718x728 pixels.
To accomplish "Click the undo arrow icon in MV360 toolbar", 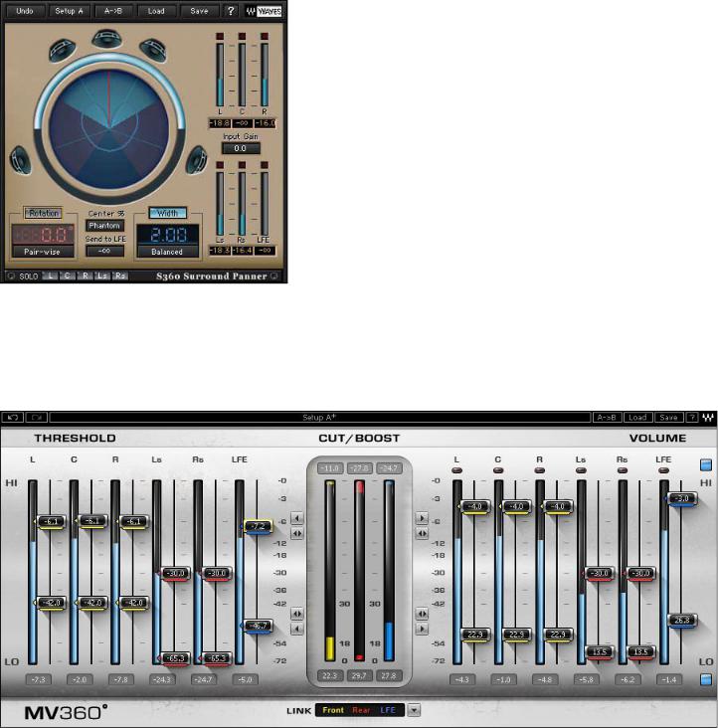I will (13, 418).
